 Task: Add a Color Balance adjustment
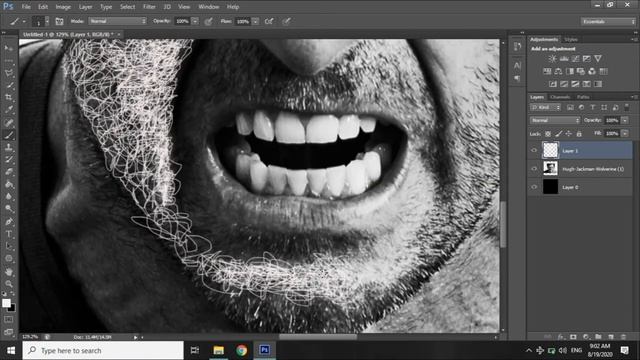558,71
